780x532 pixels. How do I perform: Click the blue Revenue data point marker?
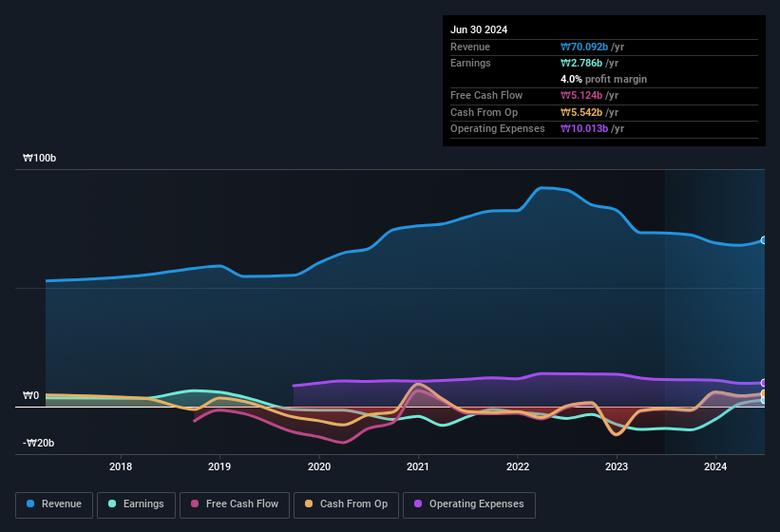click(x=764, y=240)
